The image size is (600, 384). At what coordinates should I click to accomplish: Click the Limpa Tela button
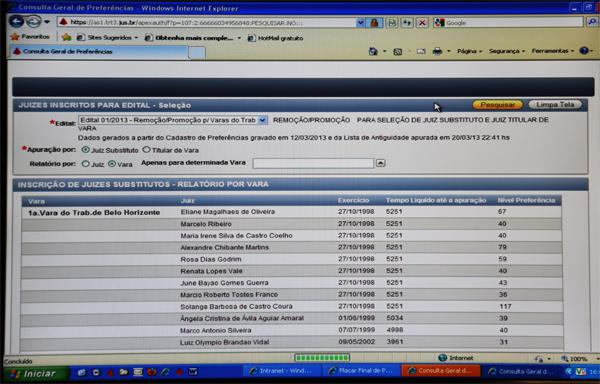[x=555, y=105]
